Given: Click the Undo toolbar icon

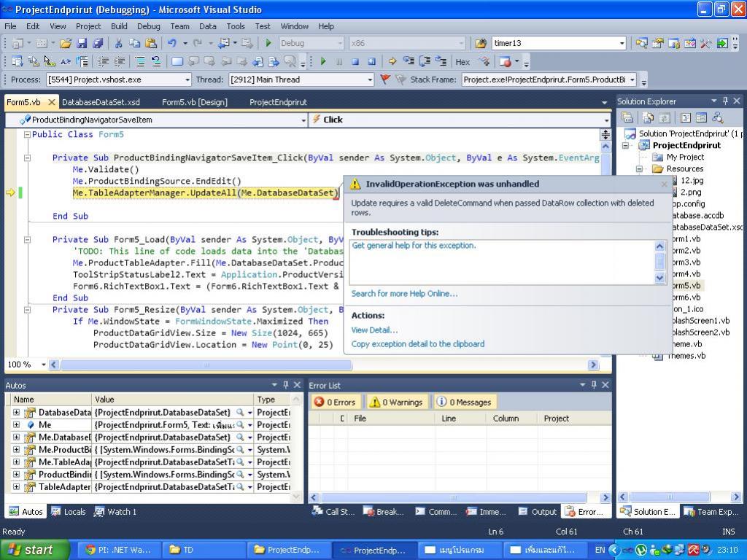Looking at the screenshot, I should point(172,44).
